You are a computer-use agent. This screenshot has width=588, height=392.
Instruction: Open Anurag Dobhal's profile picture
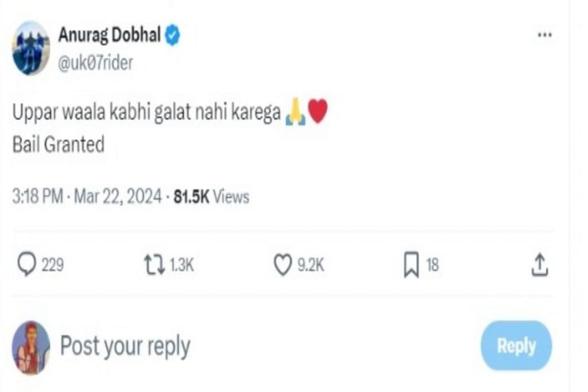(x=31, y=48)
